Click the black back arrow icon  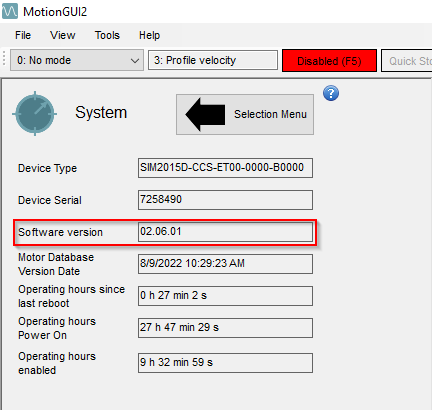coord(205,114)
